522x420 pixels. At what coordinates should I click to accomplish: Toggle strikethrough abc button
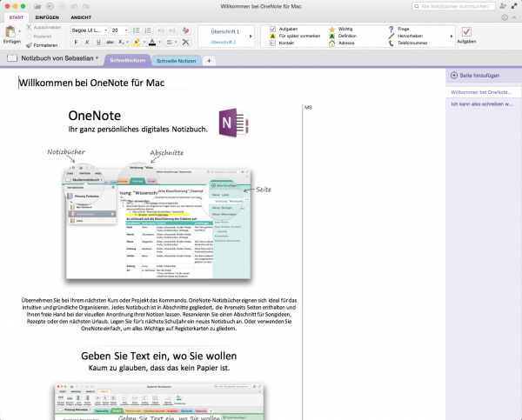(110, 43)
